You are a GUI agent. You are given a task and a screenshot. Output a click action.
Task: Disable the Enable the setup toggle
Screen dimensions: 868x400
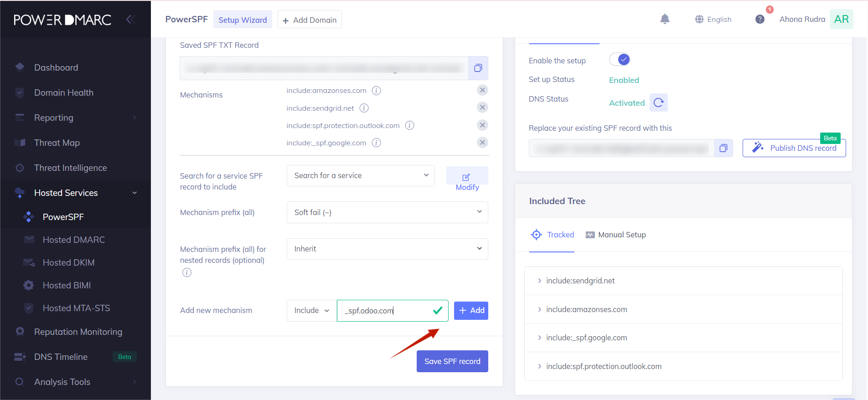[x=620, y=60]
